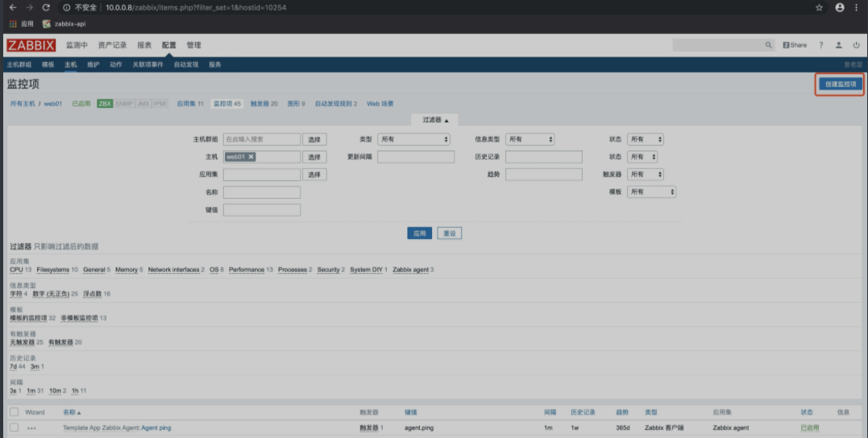Open the browser profile avatar icon
Screen dimensions: 868x438
[x=840, y=8]
